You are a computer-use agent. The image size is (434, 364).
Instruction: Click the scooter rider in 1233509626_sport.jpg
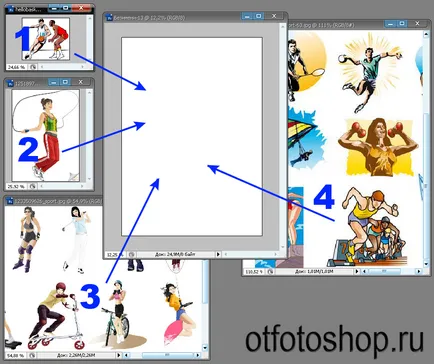click(x=57, y=315)
